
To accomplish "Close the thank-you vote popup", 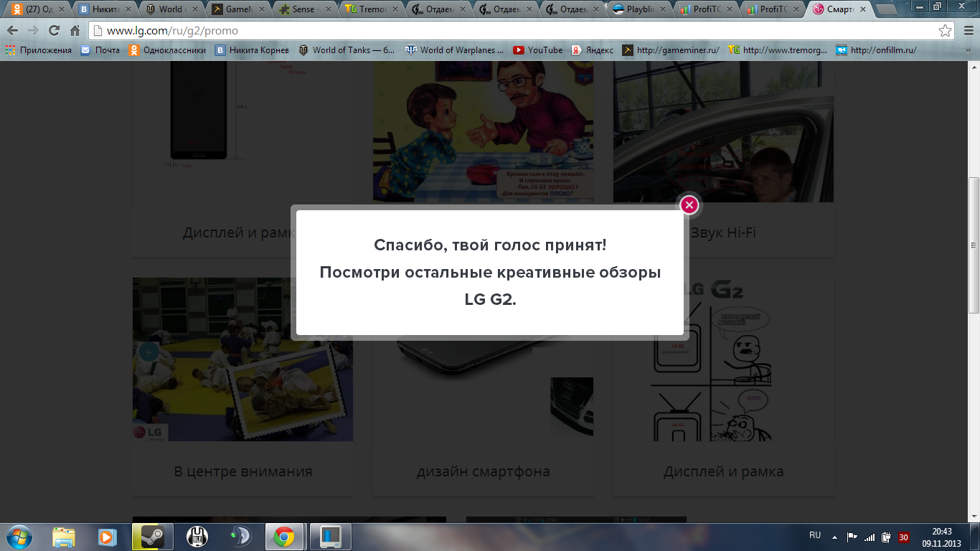I will [x=689, y=205].
